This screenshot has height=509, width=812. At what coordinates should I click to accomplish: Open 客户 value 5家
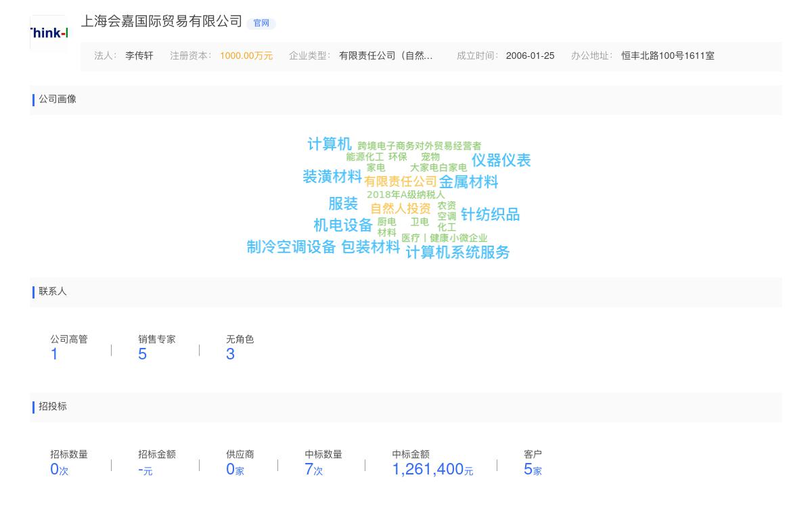[x=533, y=469]
